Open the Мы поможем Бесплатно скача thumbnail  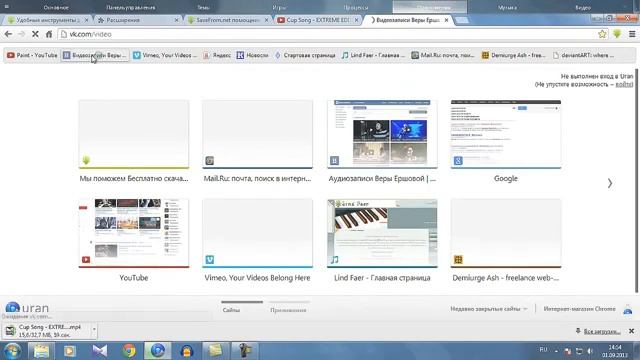click(x=134, y=134)
